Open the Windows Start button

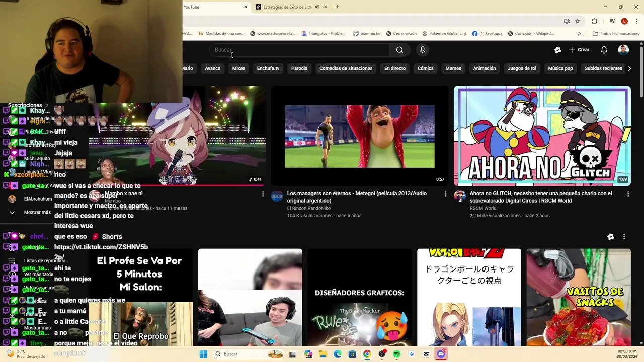coord(203,354)
